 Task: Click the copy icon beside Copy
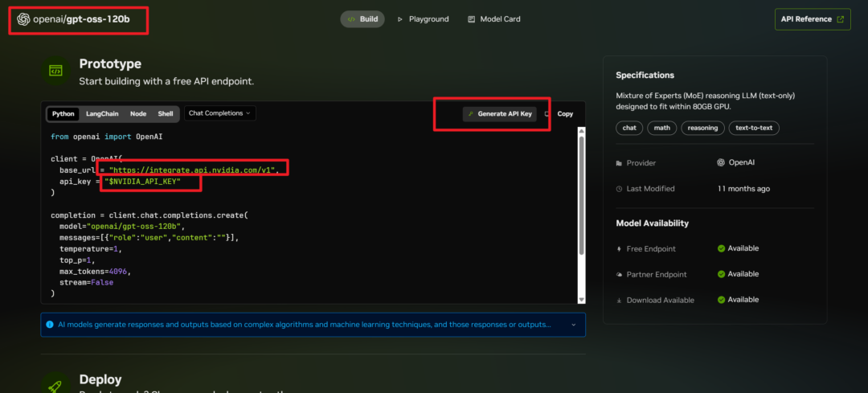click(547, 114)
